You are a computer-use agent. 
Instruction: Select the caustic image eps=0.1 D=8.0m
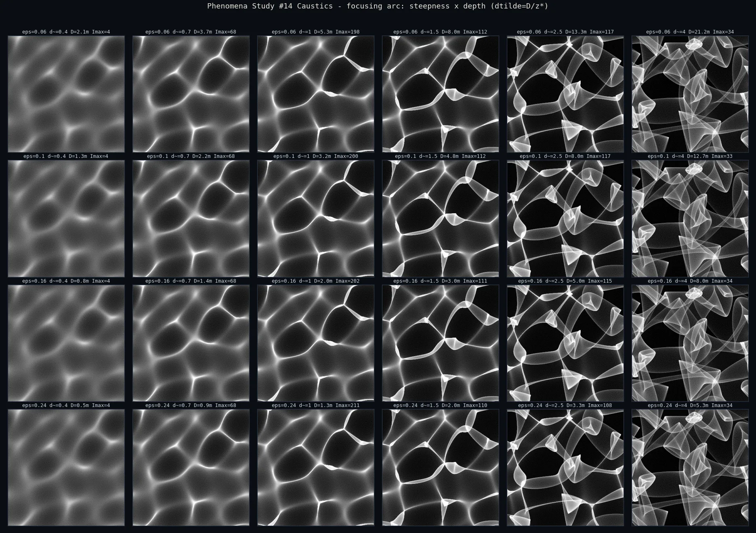coord(565,218)
